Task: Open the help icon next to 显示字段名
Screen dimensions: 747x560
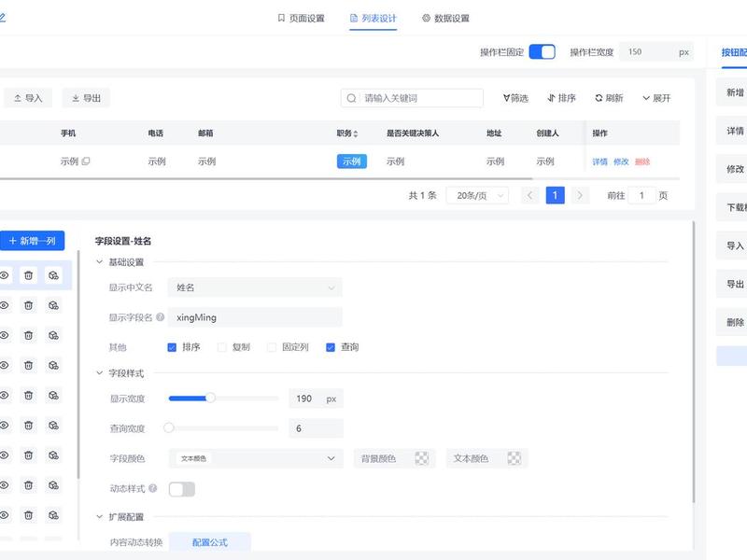Action: tap(160, 316)
